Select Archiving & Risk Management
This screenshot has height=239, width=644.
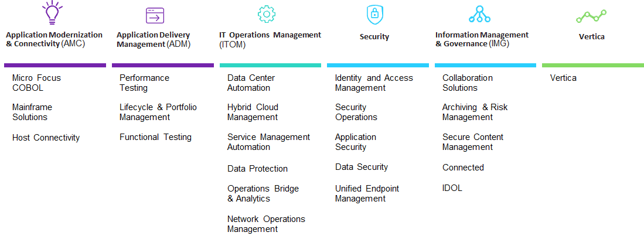475,112
